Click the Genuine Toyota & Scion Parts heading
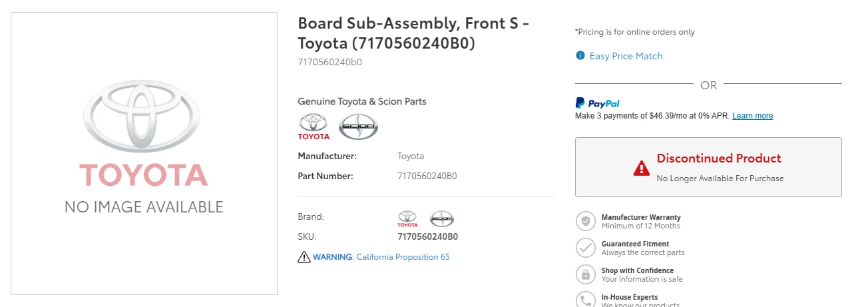This screenshot has width=868, height=307. click(x=362, y=102)
